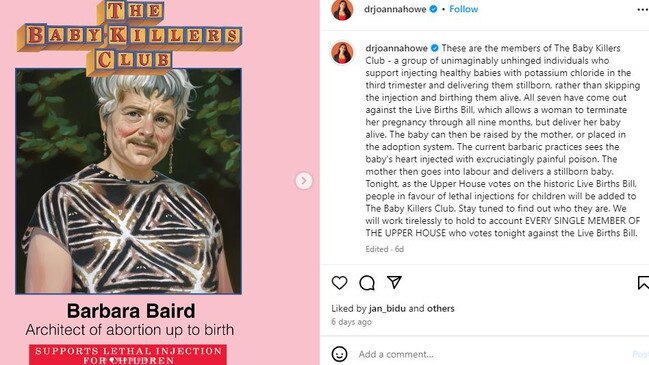649x365 pixels.
Task: Save post with bookmark icon
Action: coord(643,283)
